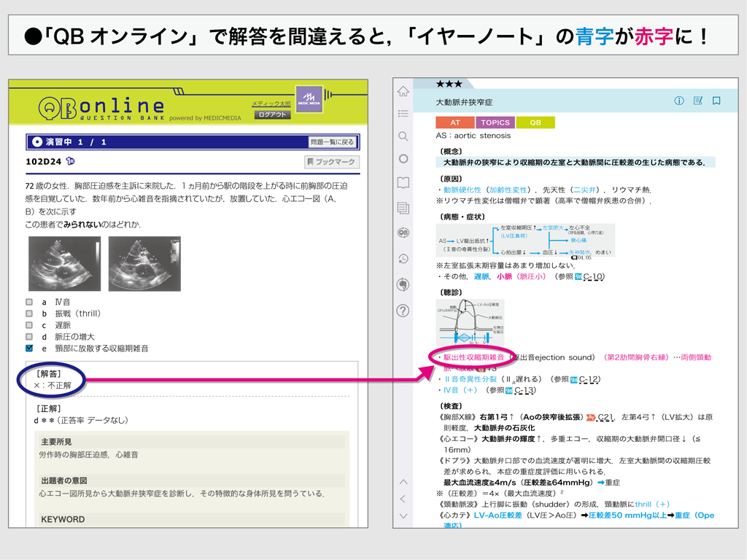The height and width of the screenshot is (560, 747).
Task: Open the left echocardiogram image
Action: click(65, 264)
